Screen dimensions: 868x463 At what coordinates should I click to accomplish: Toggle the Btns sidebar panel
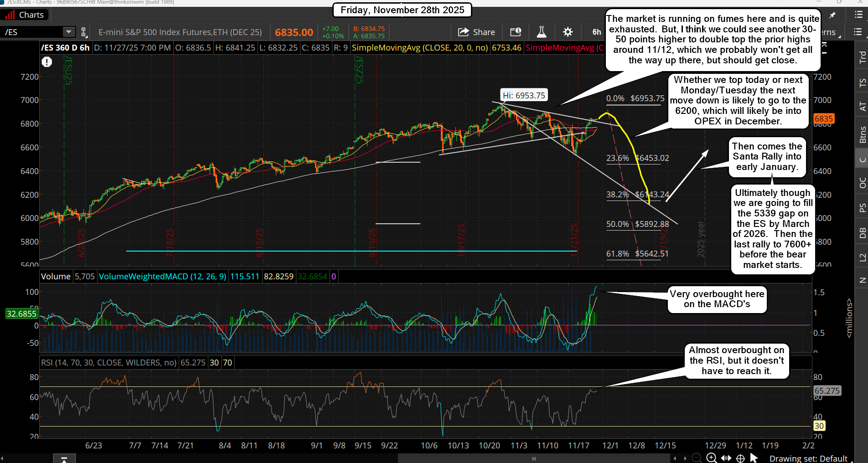[x=862, y=135]
